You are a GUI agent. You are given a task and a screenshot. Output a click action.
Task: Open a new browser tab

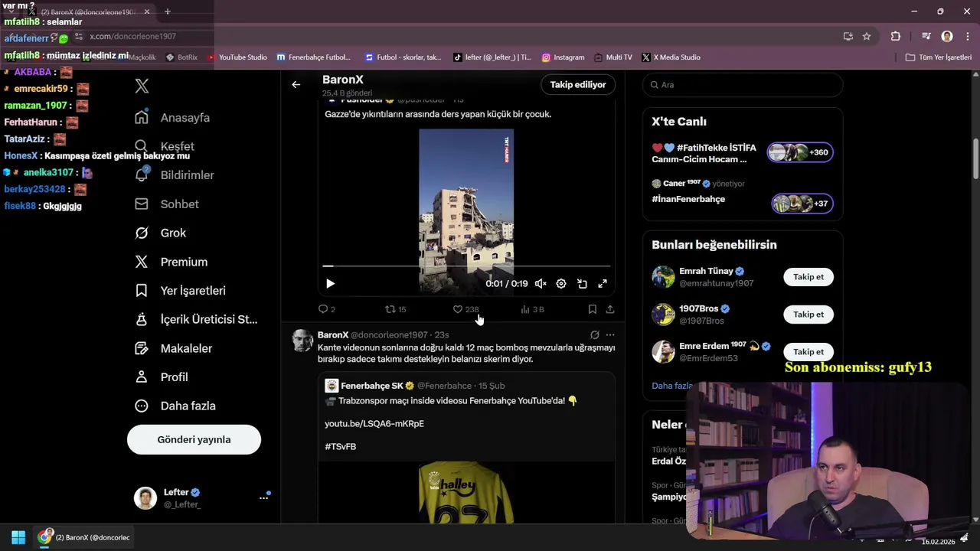tap(168, 11)
